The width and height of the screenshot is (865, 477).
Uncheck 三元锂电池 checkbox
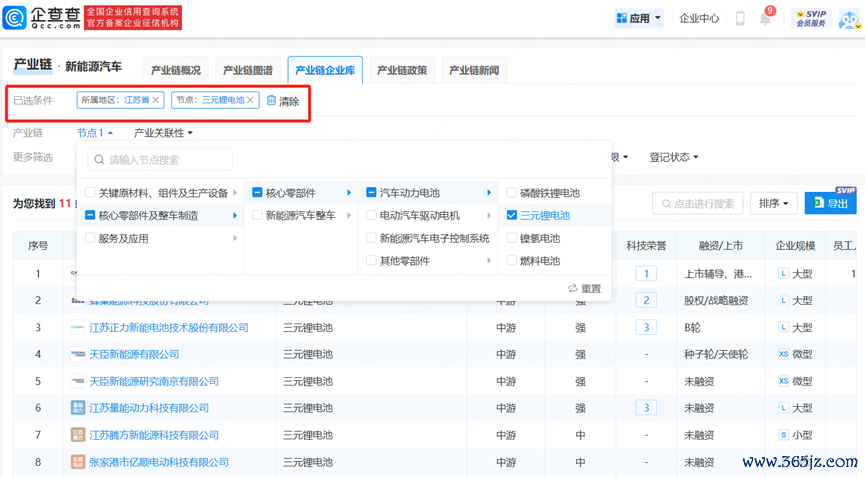[512, 215]
